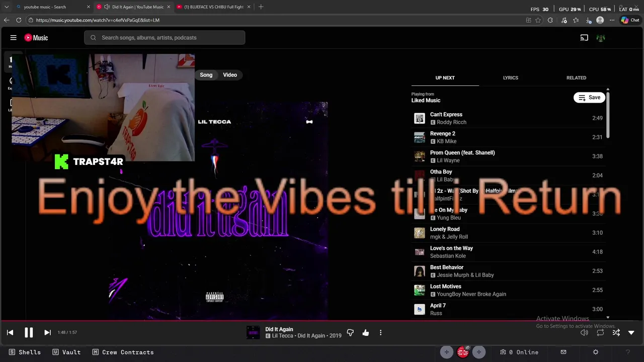Skip to the previous track
Screen dimensions: 644x362
coord(10,332)
